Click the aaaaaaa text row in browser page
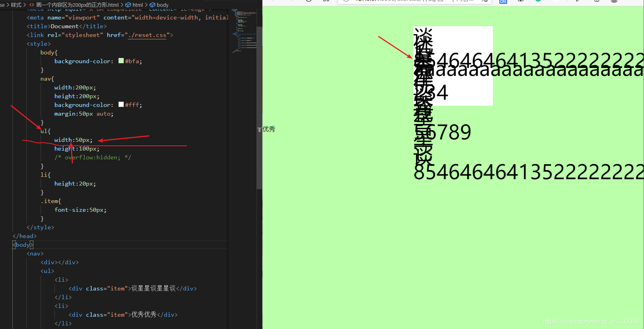The width and height of the screenshot is (644, 329). [529, 71]
